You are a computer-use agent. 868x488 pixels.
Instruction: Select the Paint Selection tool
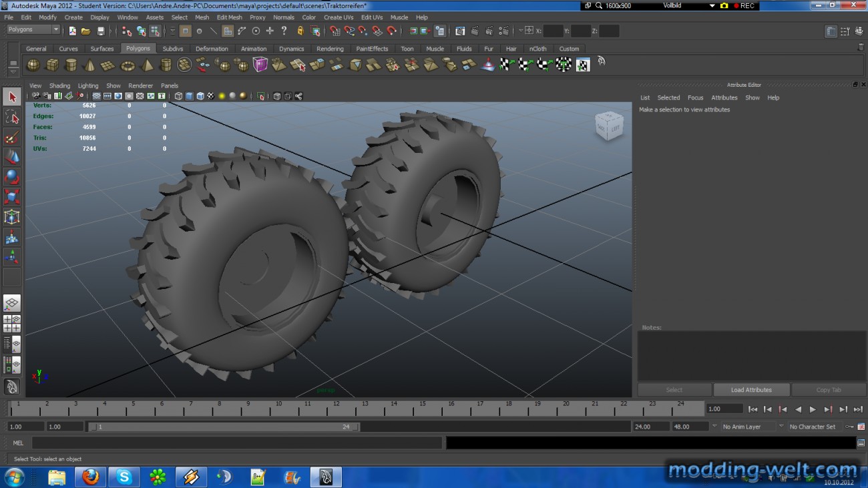12,138
